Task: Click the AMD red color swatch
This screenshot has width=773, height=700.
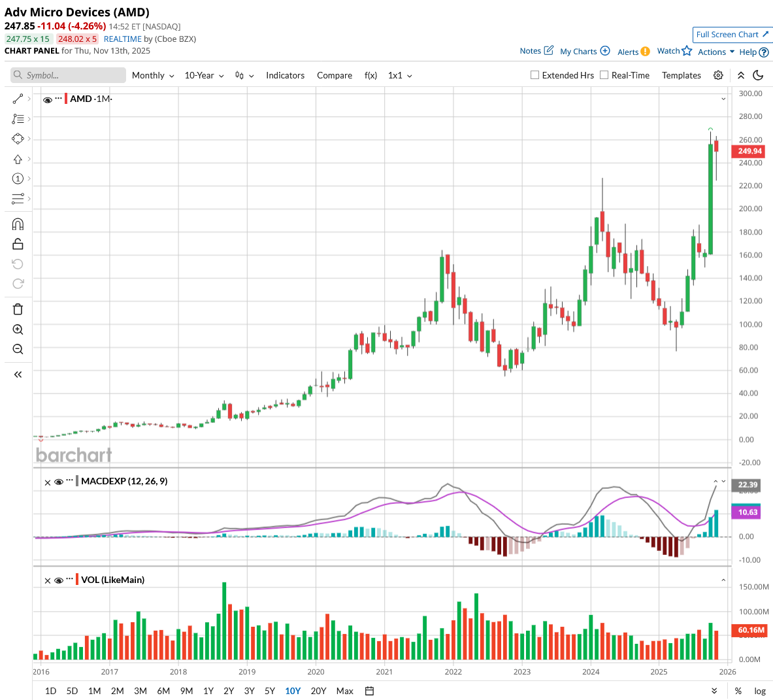Action: click(66, 99)
